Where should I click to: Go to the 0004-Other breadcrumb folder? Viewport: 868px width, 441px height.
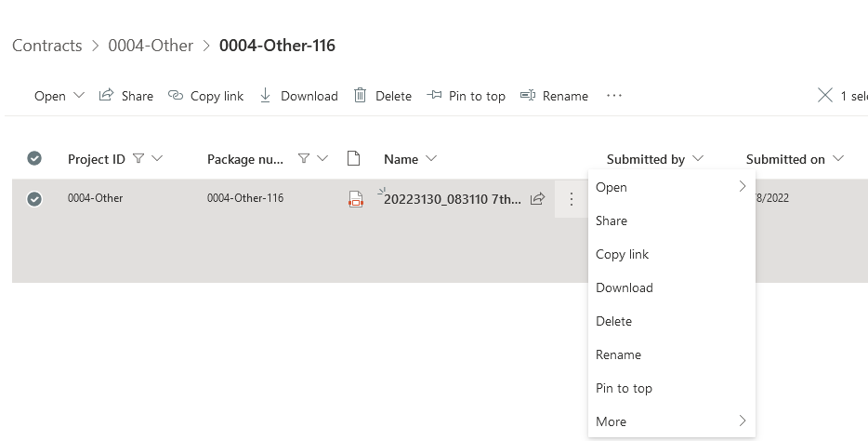pyautogui.click(x=151, y=46)
